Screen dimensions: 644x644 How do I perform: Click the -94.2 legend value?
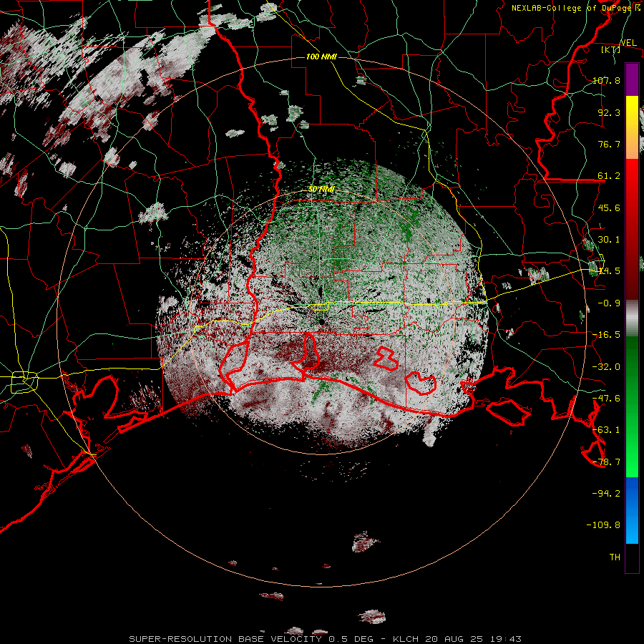606,494
